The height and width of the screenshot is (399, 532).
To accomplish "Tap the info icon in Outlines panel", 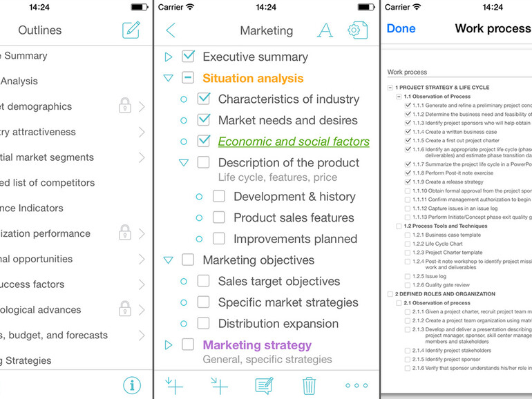I will [132, 385].
